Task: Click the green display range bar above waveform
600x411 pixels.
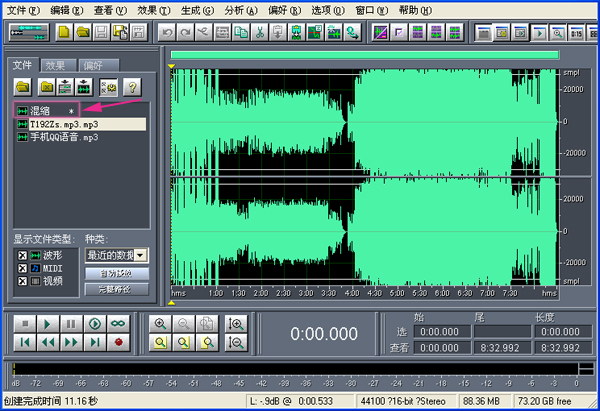Action: point(365,55)
